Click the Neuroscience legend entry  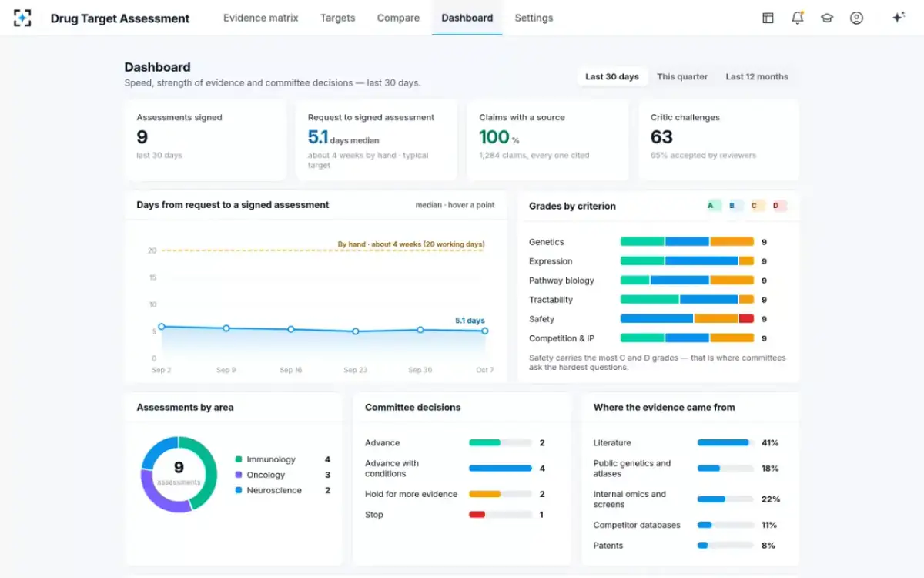283,490
